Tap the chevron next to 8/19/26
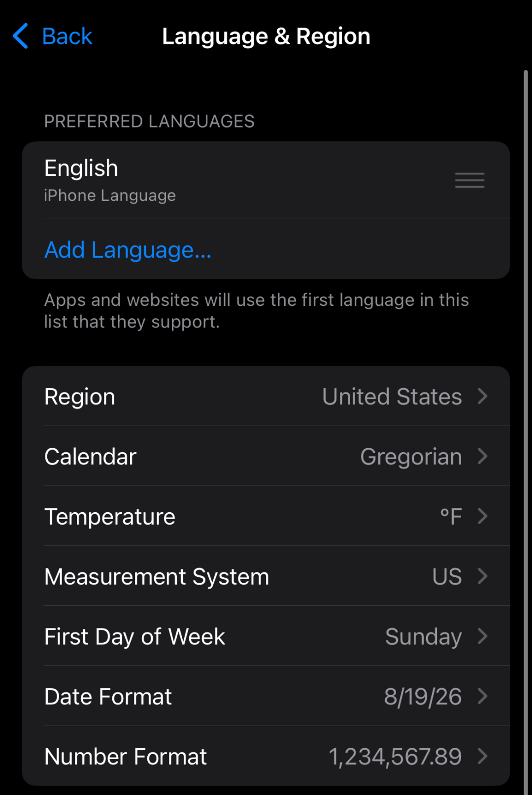 [483, 696]
